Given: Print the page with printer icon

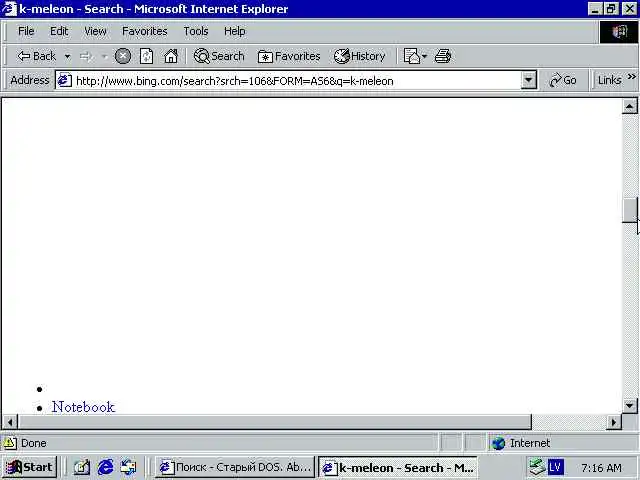Looking at the screenshot, I should pos(443,56).
